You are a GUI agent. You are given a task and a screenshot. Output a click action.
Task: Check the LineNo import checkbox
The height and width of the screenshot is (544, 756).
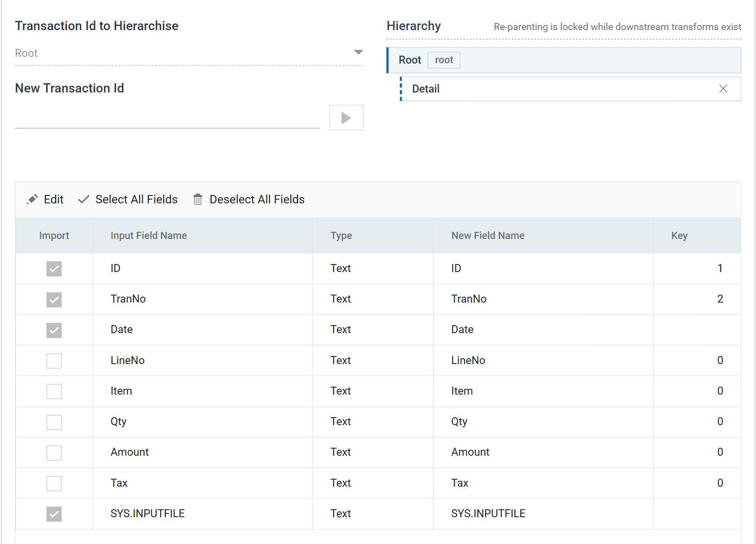coord(54,361)
